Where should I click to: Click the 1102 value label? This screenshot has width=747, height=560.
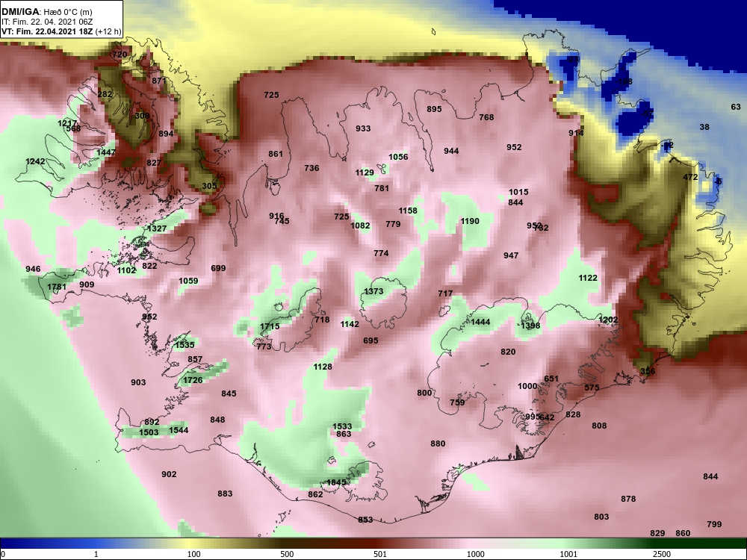[x=127, y=270]
